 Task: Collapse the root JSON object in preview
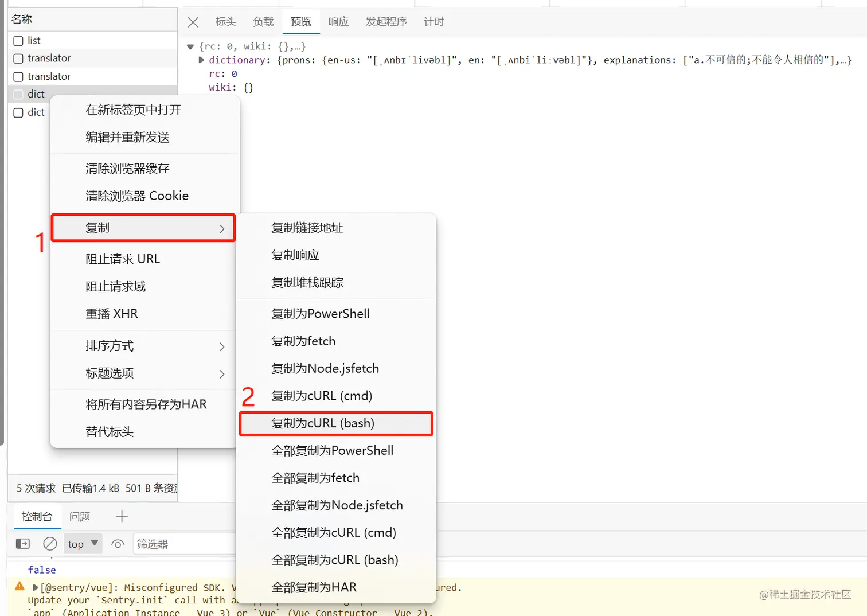coord(190,46)
